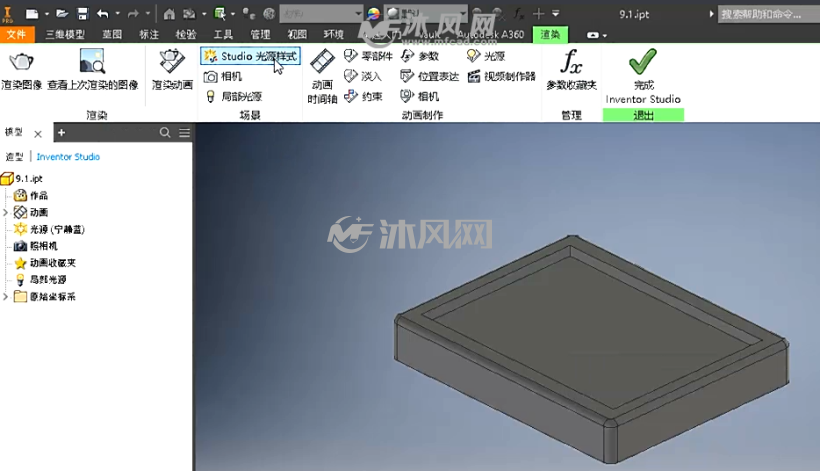Switch to the 检验 inspect tab

pyautogui.click(x=186, y=35)
